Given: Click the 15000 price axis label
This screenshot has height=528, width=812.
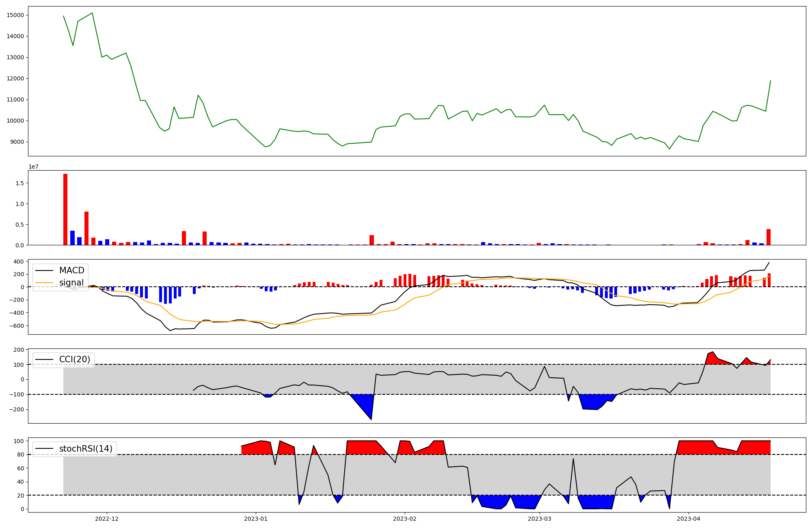Looking at the screenshot, I should pos(15,15).
